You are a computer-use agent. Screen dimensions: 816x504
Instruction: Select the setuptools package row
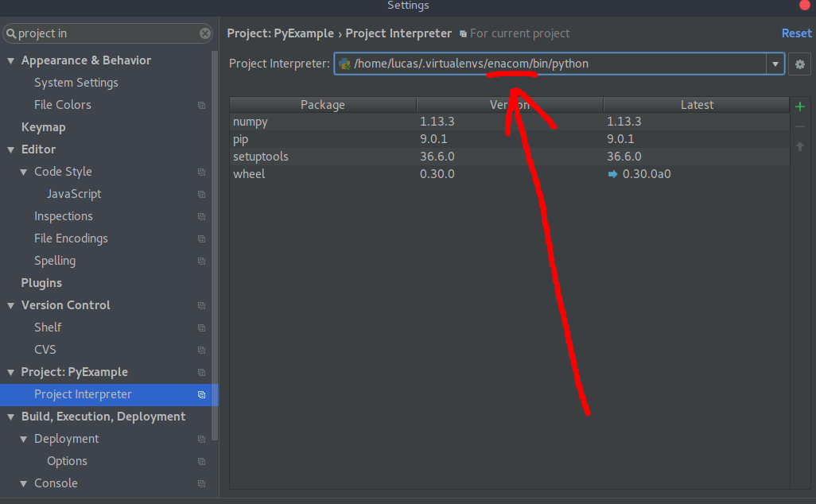point(510,157)
